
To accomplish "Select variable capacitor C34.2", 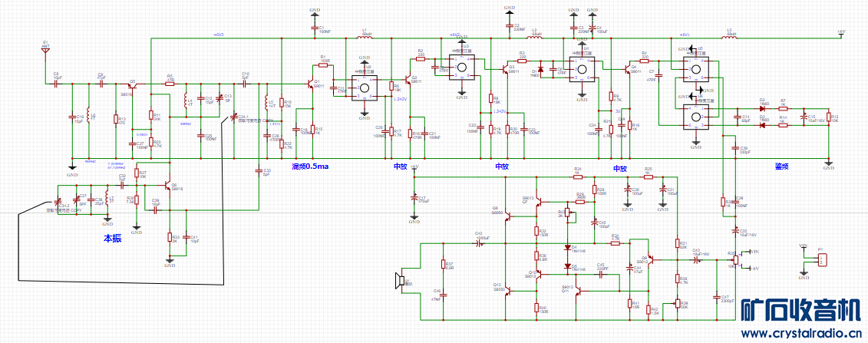I will point(58,201).
